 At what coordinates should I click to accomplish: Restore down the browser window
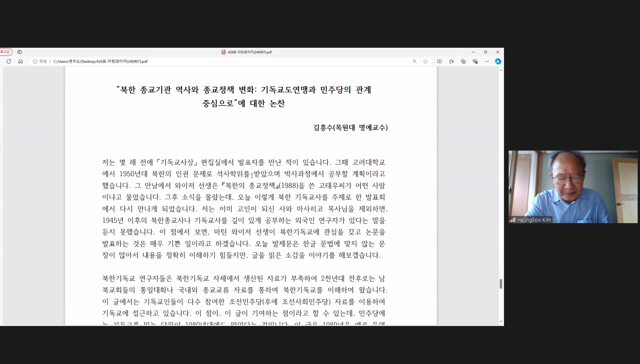click(x=485, y=52)
